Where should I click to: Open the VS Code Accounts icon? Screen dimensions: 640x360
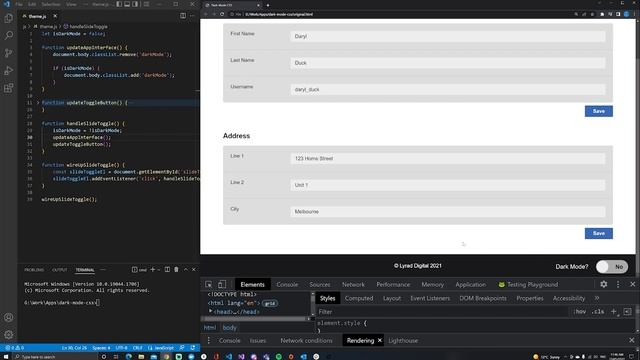click(8, 317)
